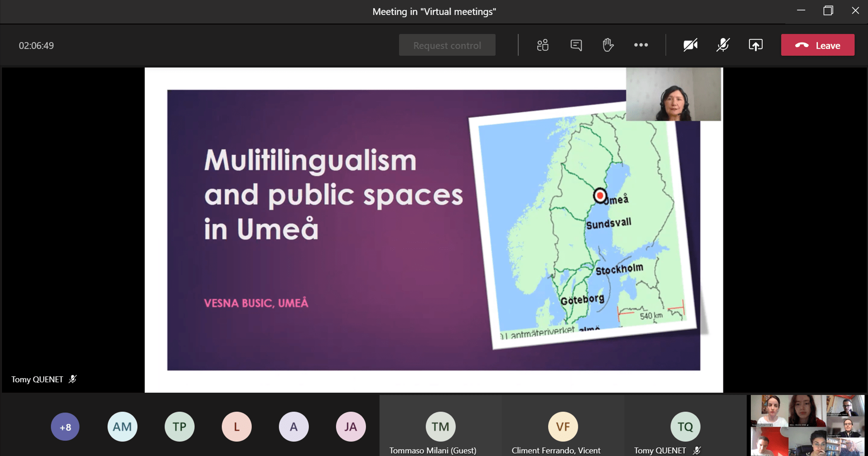The height and width of the screenshot is (456, 868).
Task: Expand the +8 additional participants
Action: coord(65,427)
